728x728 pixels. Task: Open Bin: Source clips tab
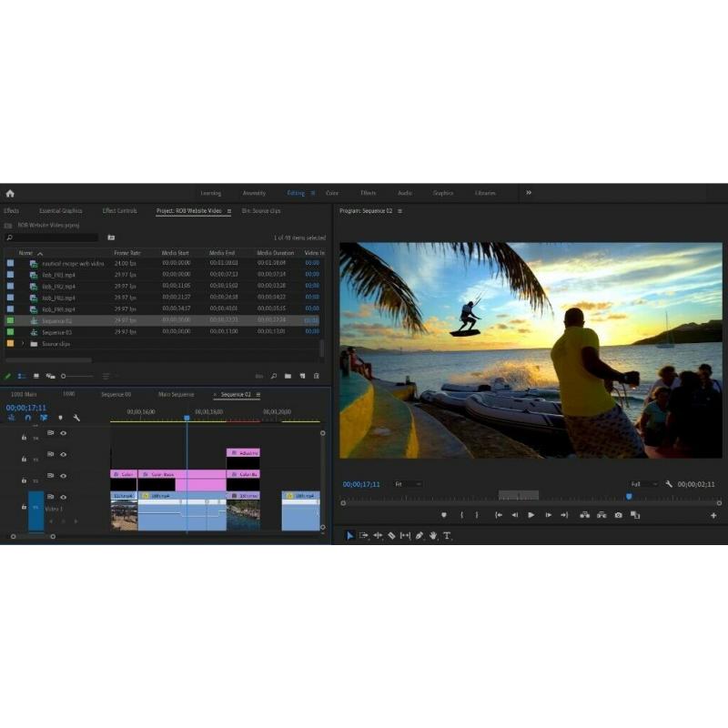(x=261, y=211)
